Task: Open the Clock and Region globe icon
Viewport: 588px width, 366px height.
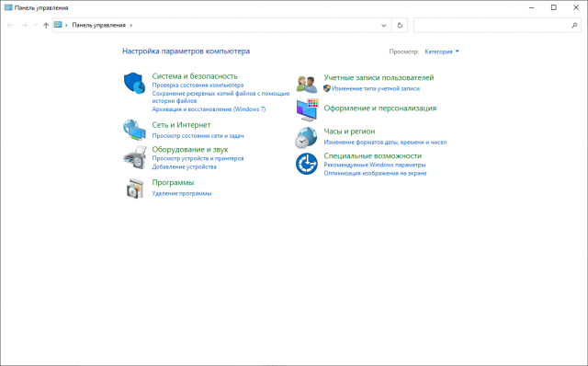Action: [x=306, y=137]
